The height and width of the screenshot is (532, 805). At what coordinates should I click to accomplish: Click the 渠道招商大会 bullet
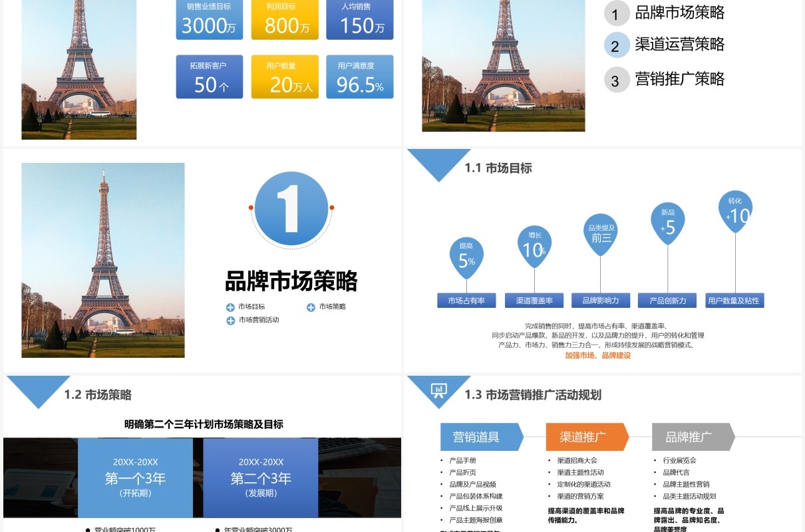[577, 460]
